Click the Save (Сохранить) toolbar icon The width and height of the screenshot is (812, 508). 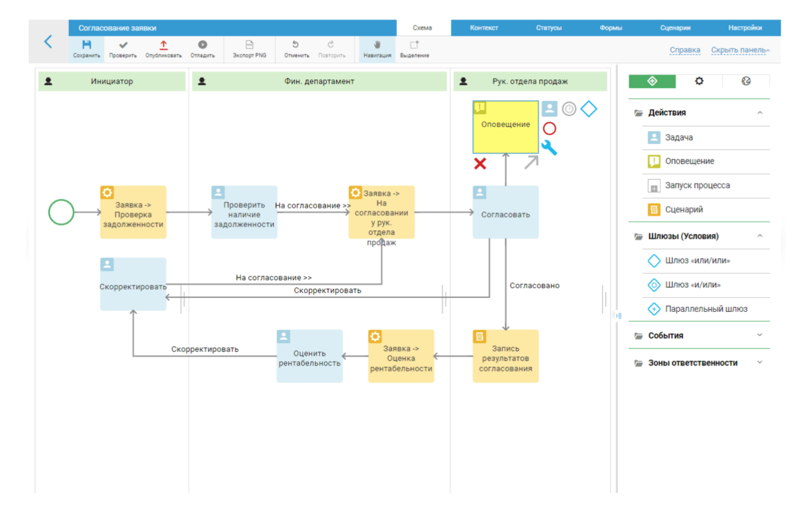click(87, 45)
